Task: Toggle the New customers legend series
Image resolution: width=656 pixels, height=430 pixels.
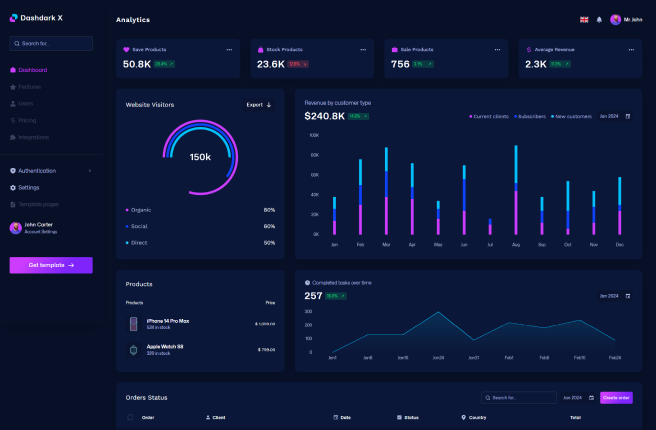Action: point(571,116)
